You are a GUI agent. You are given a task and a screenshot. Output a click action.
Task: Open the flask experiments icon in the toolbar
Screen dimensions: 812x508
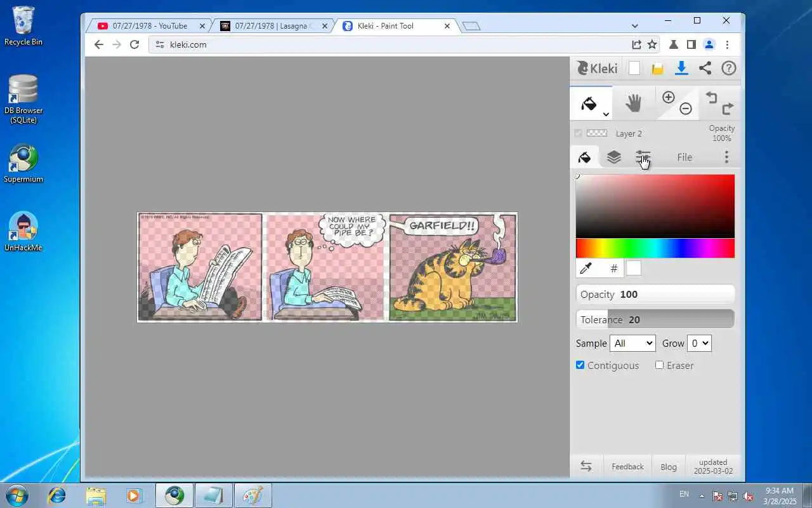pyautogui.click(x=674, y=44)
